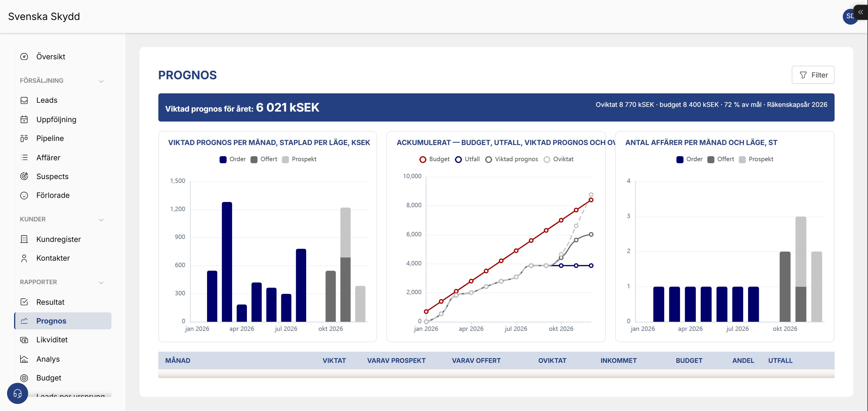This screenshot has width=868, height=411.
Task: Click the Kundregister building icon
Action: (x=24, y=239)
